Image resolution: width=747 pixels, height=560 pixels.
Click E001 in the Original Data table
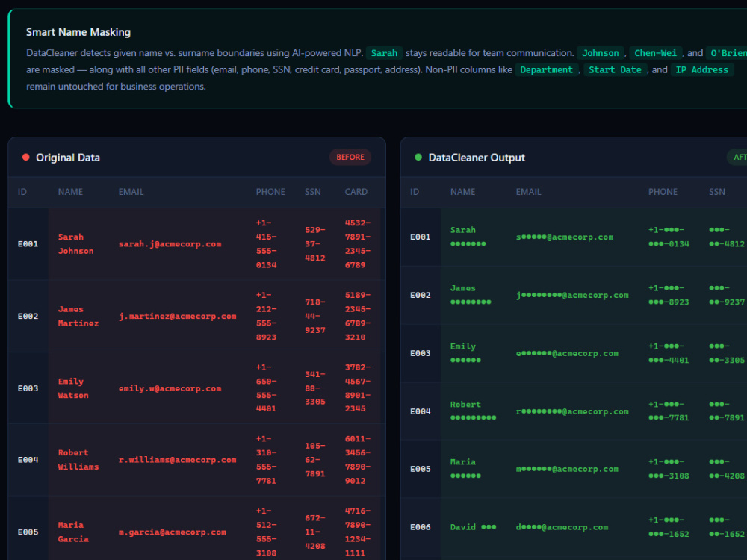pyautogui.click(x=28, y=244)
